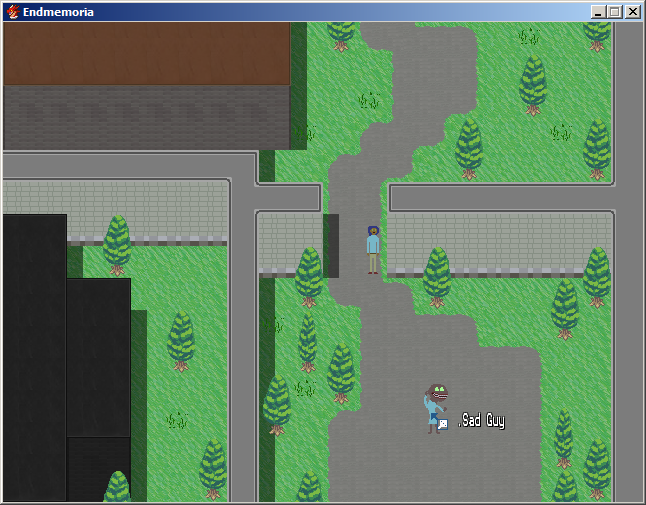Click the pine tree in front of left stone wall

[x=117, y=244]
